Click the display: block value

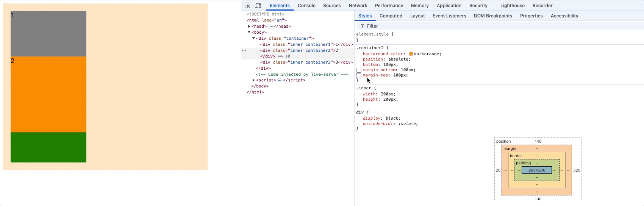click(x=392, y=118)
